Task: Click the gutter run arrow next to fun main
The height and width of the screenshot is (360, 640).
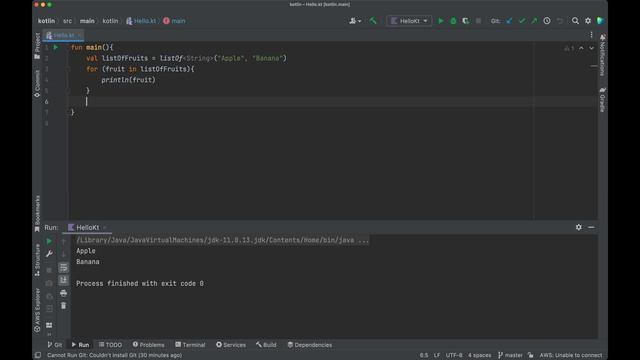Action: [x=56, y=47]
